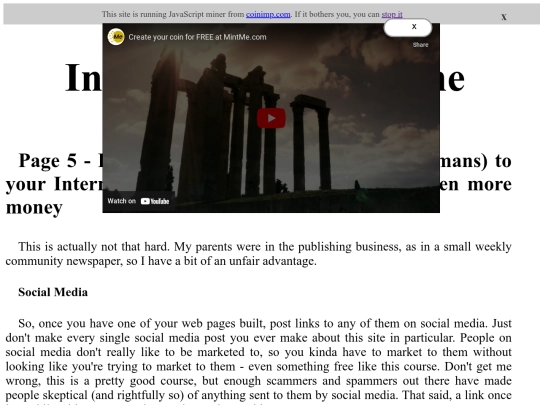Click Share on the video
This screenshot has height=405, width=540.
420,45
